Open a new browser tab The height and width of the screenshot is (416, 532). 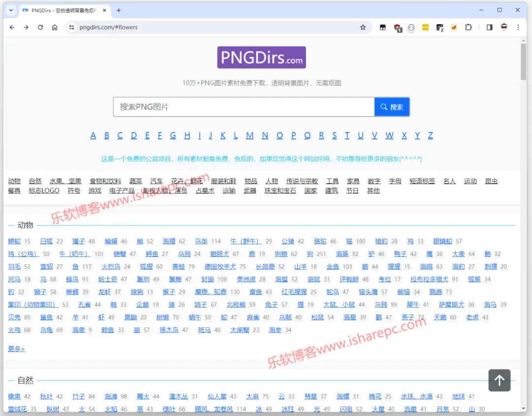[119, 10]
